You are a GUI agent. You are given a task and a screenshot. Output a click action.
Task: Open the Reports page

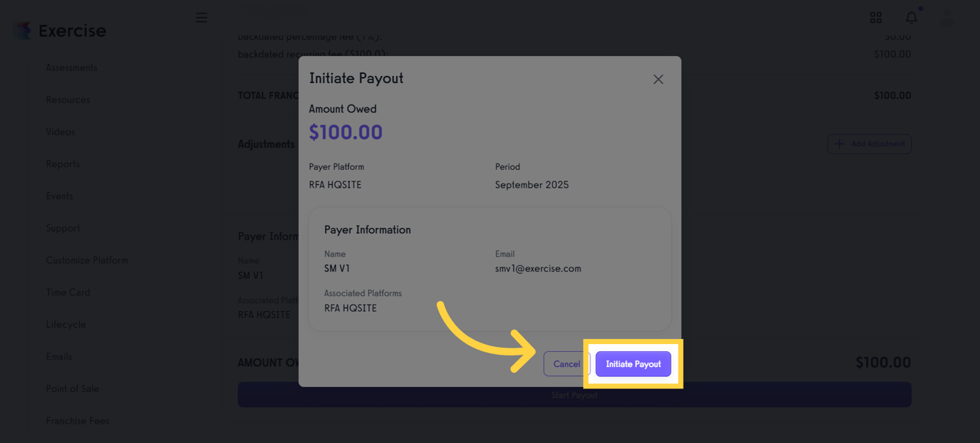[x=62, y=163]
